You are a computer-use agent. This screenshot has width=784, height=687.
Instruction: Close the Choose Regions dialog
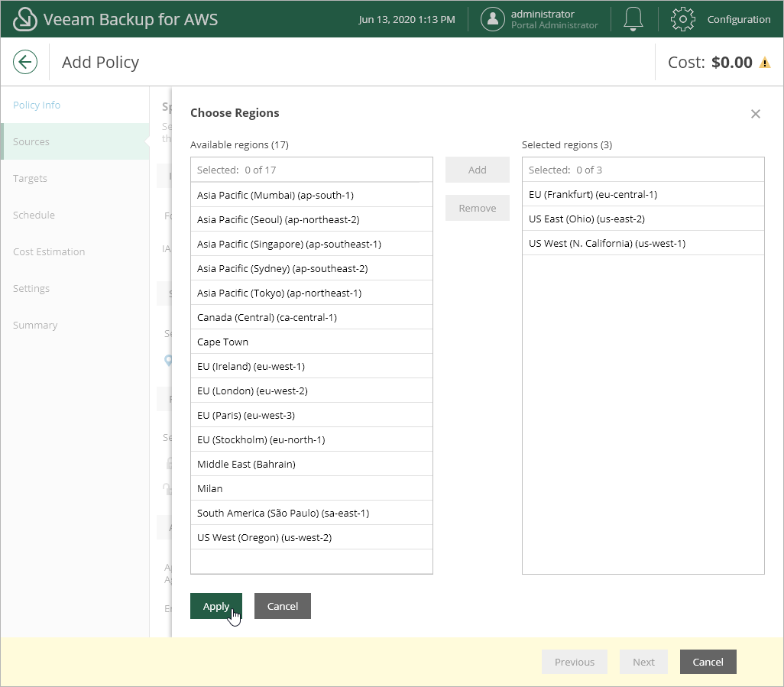pos(755,114)
